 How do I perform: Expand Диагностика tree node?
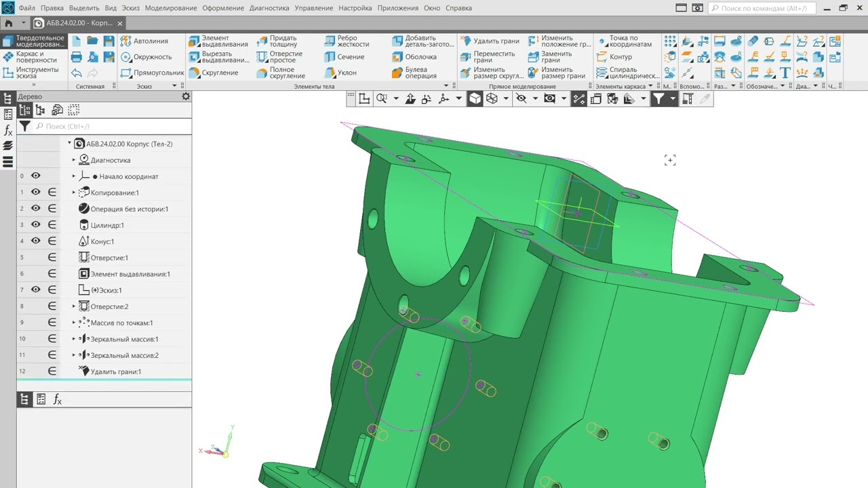[74, 160]
